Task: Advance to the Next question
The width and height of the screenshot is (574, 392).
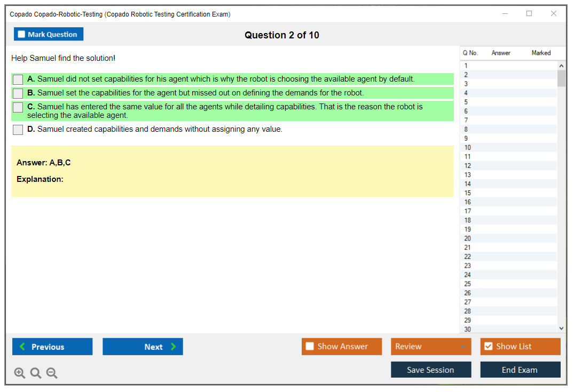Action: click(x=143, y=347)
